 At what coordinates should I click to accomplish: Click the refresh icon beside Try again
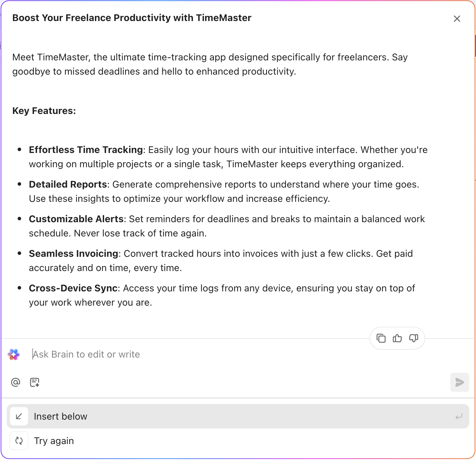pyautogui.click(x=19, y=440)
